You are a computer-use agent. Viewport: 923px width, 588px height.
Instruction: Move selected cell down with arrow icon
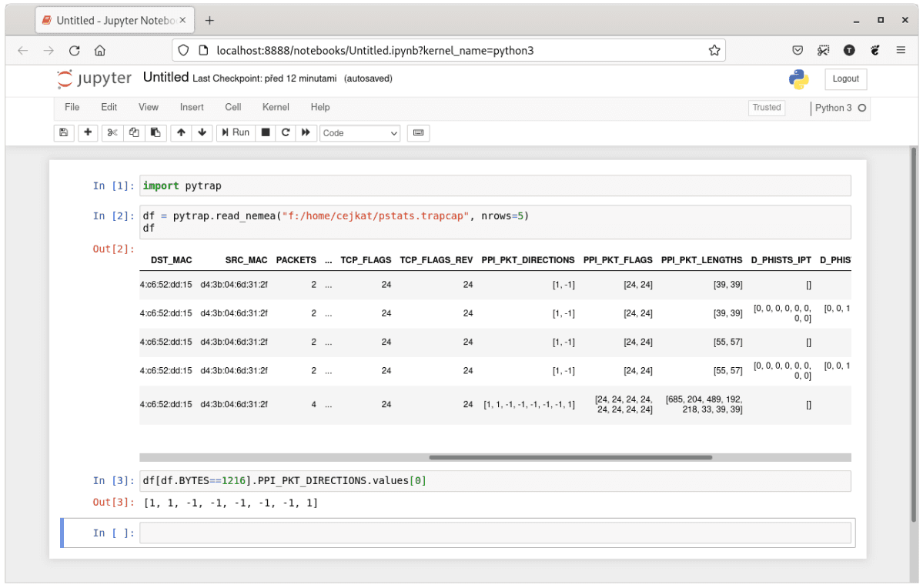tap(202, 133)
